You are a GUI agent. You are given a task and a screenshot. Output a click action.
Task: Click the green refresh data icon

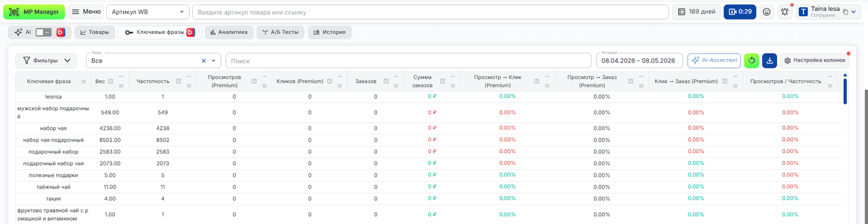pos(751,60)
